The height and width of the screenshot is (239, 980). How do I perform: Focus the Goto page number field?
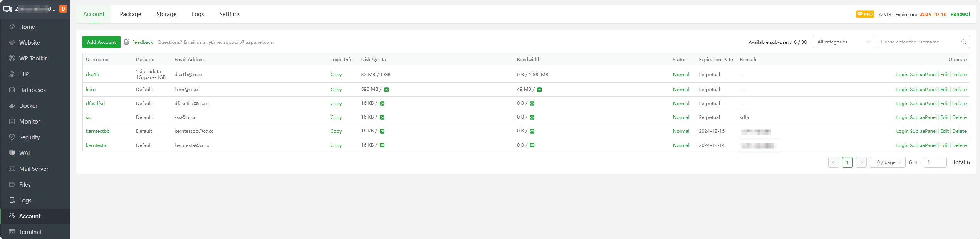(x=935, y=162)
